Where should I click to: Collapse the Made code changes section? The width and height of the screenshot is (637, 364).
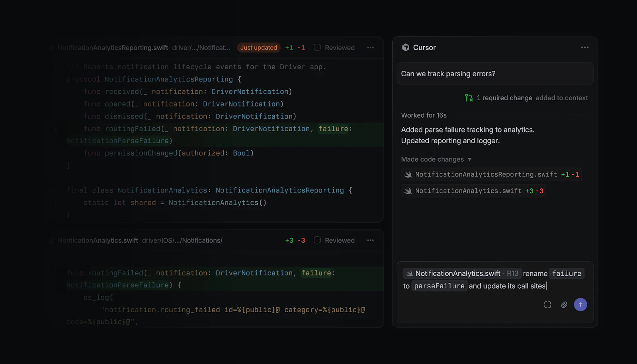[x=436, y=159]
